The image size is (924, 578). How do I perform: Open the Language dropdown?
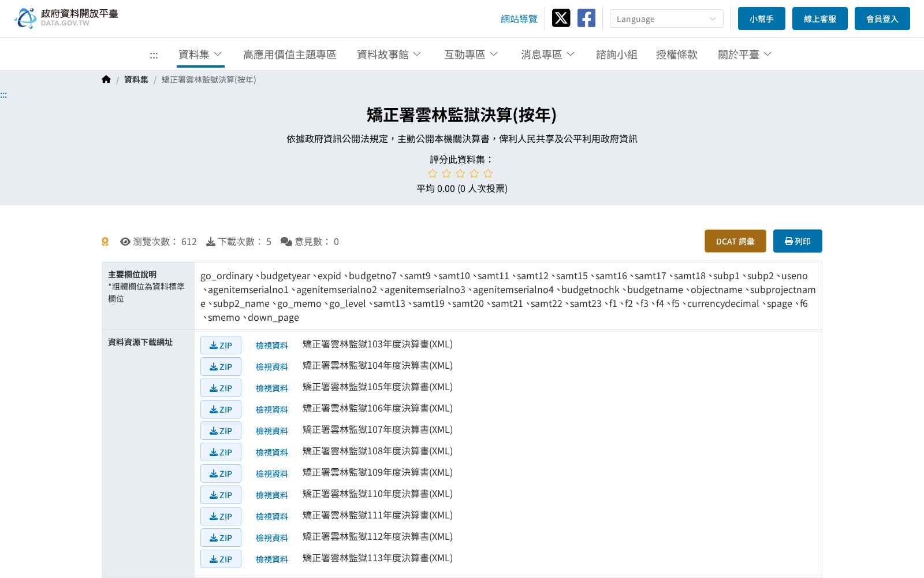(666, 18)
